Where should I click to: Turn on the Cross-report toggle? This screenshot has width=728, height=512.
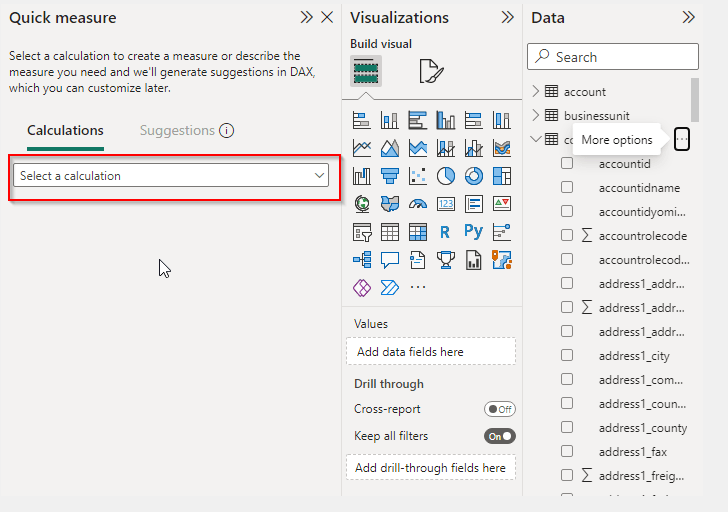click(499, 409)
